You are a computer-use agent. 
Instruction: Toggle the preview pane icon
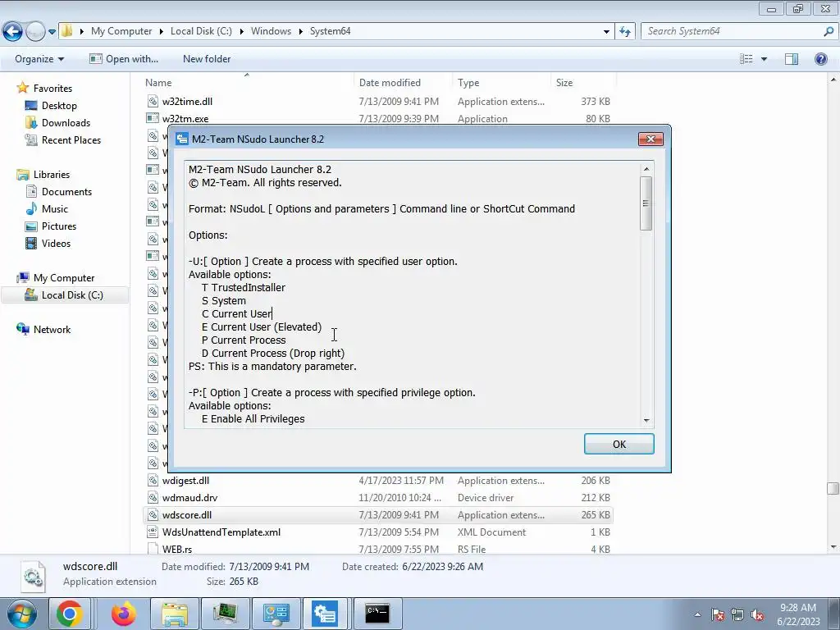pos(792,59)
